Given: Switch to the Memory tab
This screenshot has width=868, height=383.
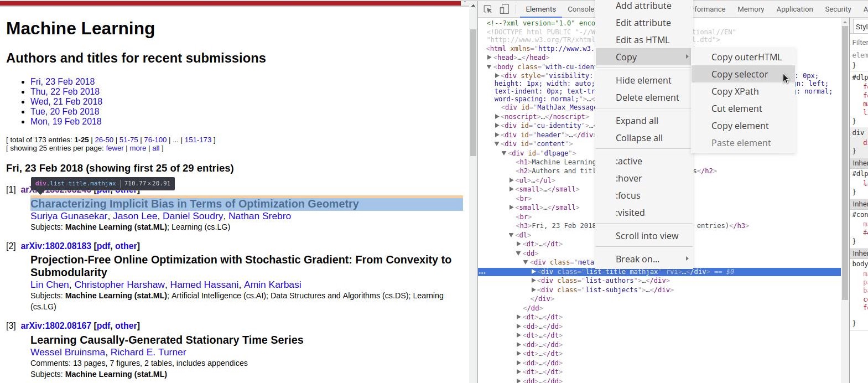Looking at the screenshot, I should tap(750, 9).
